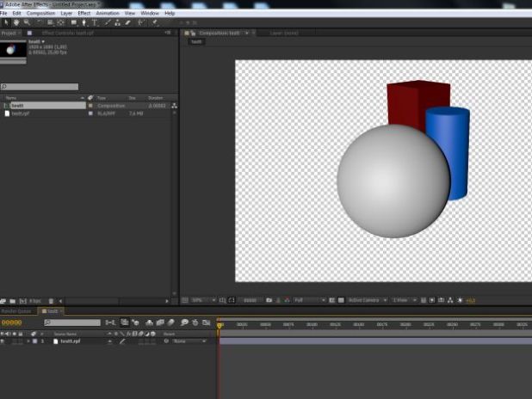Toggle visibility eye of test1.rpf layer
532x399 pixels.
point(4,341)
